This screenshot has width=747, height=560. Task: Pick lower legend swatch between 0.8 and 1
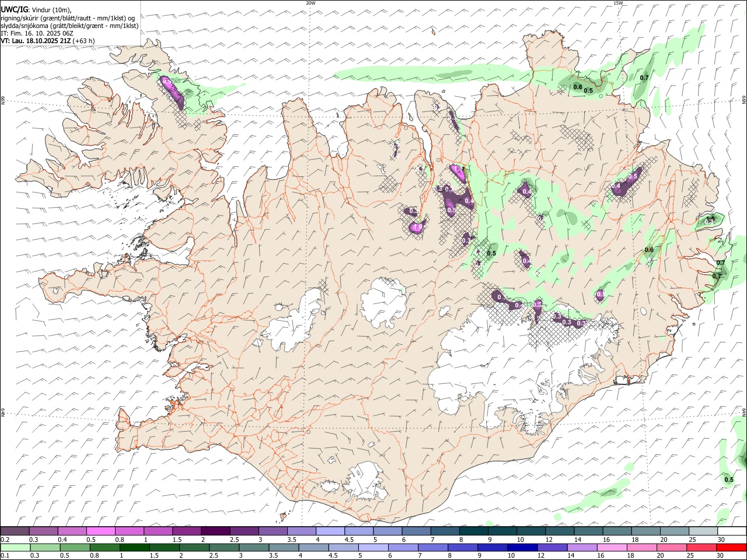104,547
